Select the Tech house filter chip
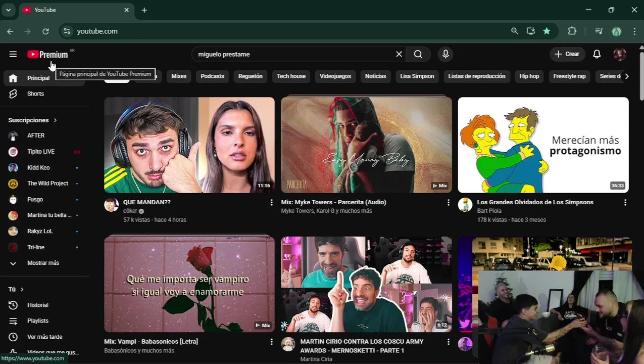644x364 pixels. (291, 76)
